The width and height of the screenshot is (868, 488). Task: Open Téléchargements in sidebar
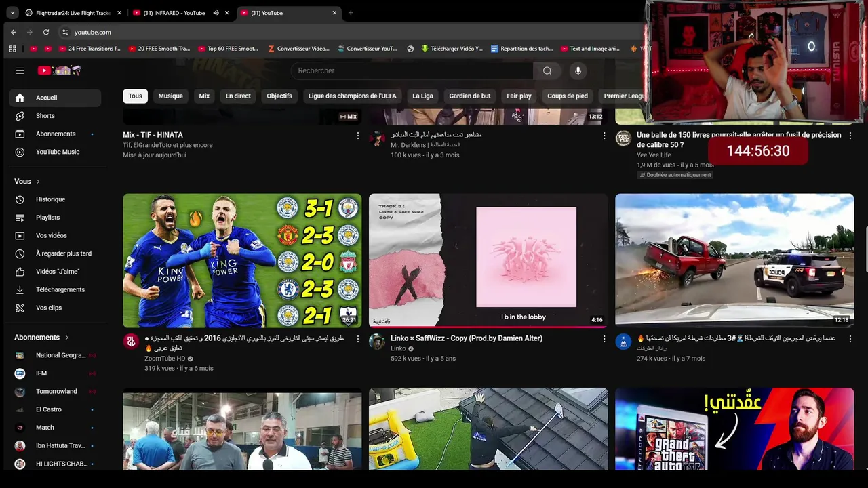click(55, 289)
